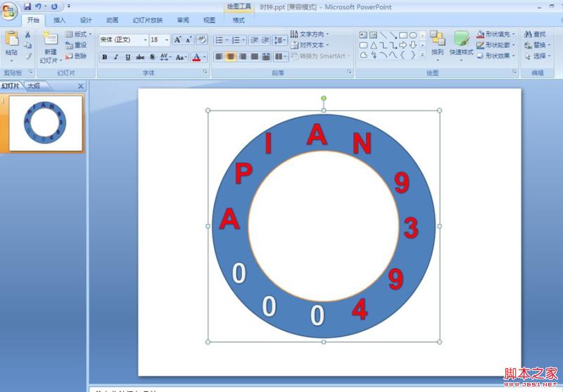This screenshot has height=392, width=563.
Task: Open the 替换 (Replace) command
Action: 537,45
